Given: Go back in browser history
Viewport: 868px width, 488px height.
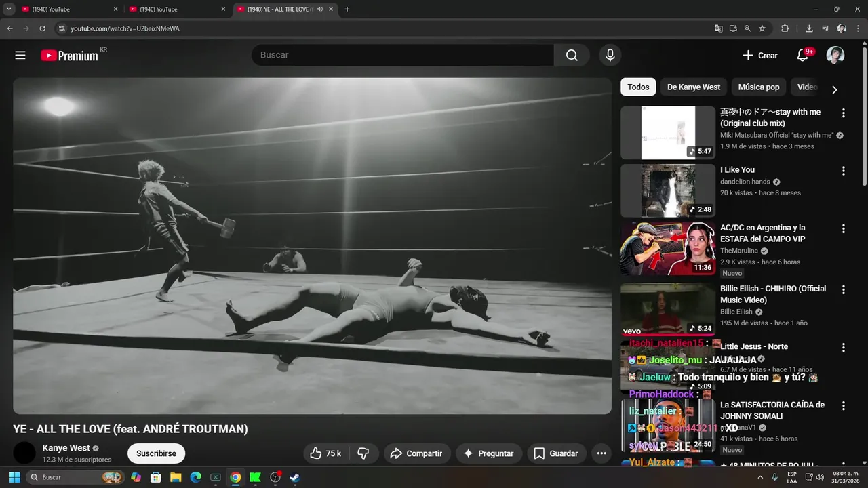Looking at the screenshot, I should tap(9, 28).
